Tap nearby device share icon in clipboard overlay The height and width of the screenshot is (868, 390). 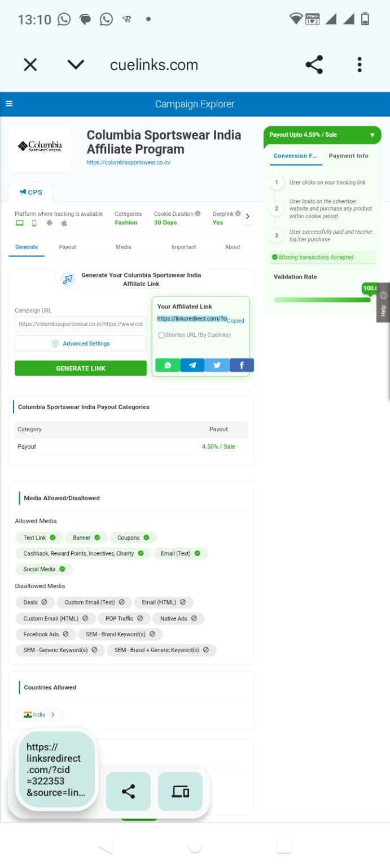[180, 792]
